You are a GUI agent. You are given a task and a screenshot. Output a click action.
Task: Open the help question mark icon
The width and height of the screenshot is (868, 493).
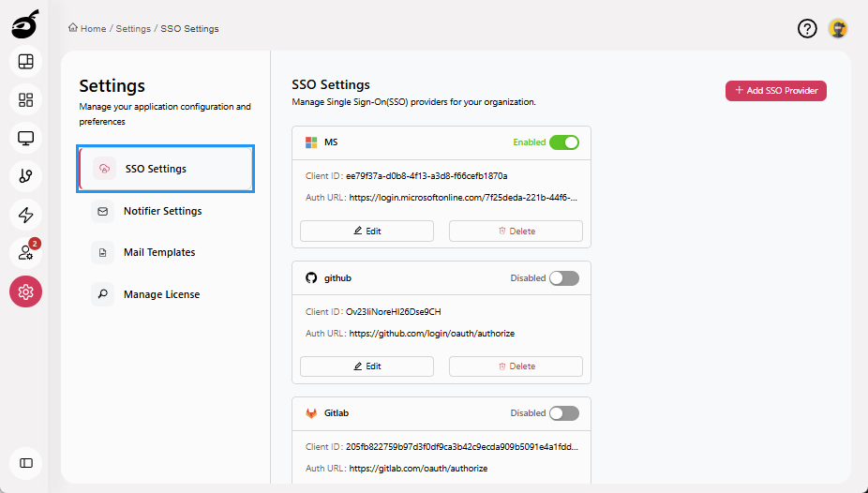point(807,28)
